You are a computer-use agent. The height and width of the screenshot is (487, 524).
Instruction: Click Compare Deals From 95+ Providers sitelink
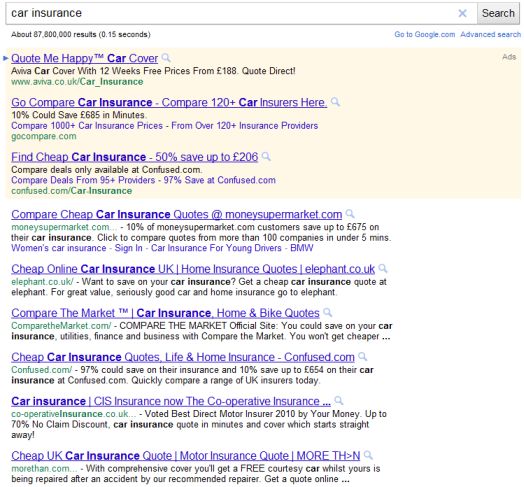(x=83, y=180)
